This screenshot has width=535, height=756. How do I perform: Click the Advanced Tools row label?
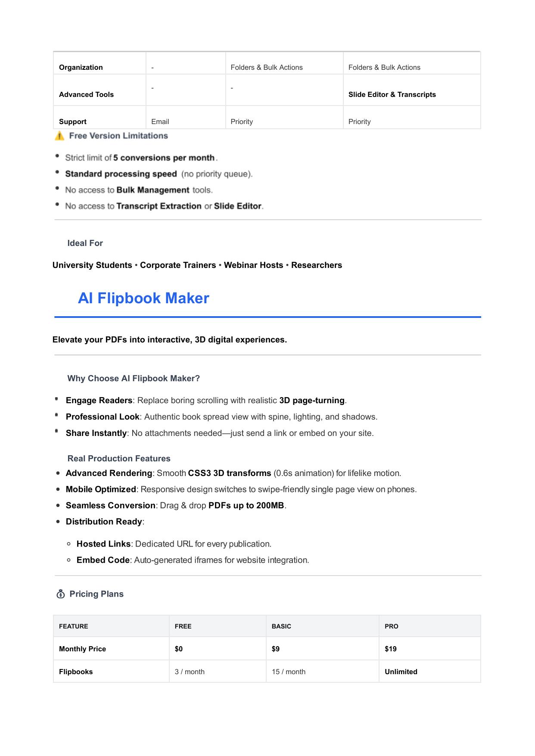(x=86, y=94)
